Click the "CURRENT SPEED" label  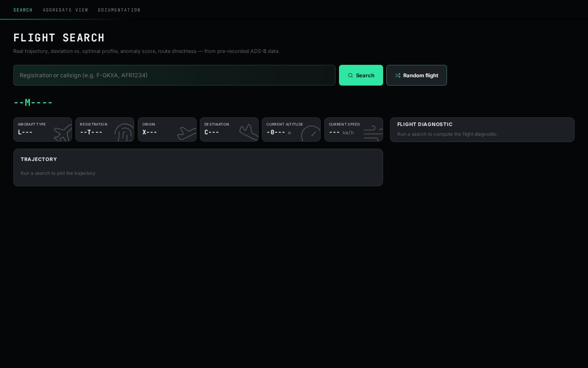point(345,124)
